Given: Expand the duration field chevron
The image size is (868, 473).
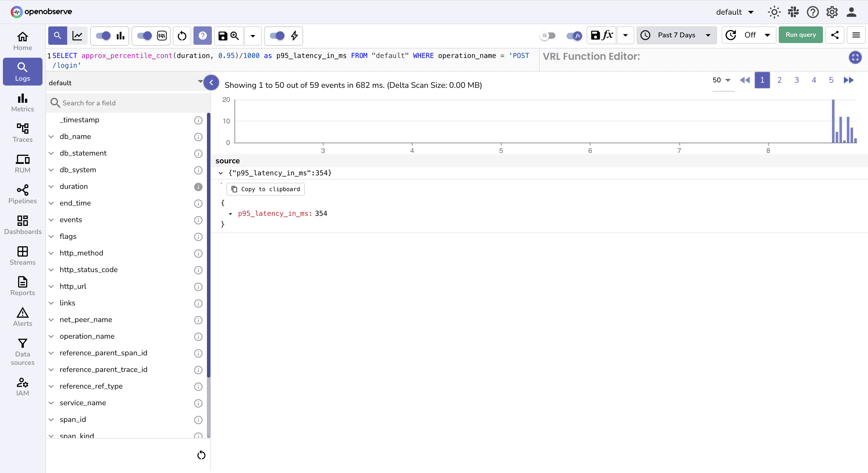Looking at the screenshot, I should (51, 187).
